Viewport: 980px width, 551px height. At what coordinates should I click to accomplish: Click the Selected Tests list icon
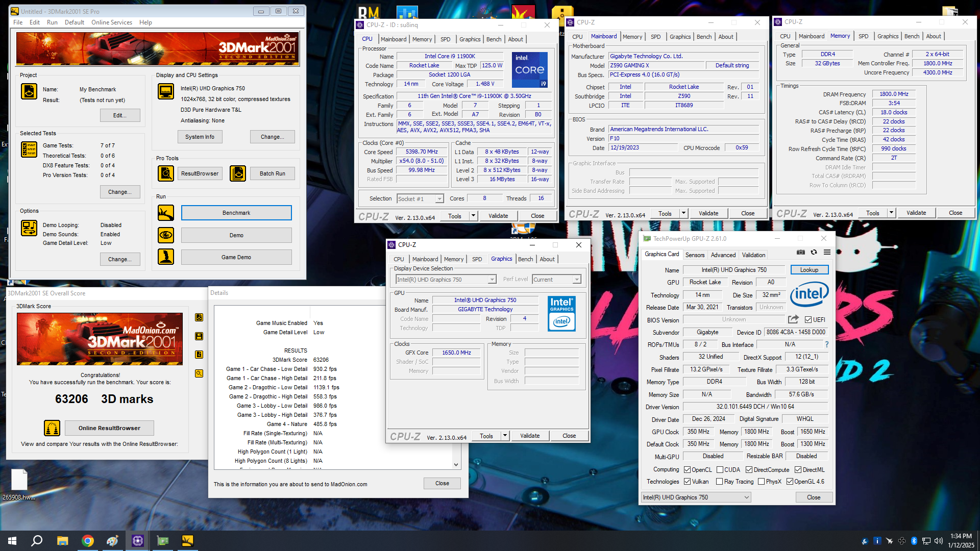(x=29, y=149)
